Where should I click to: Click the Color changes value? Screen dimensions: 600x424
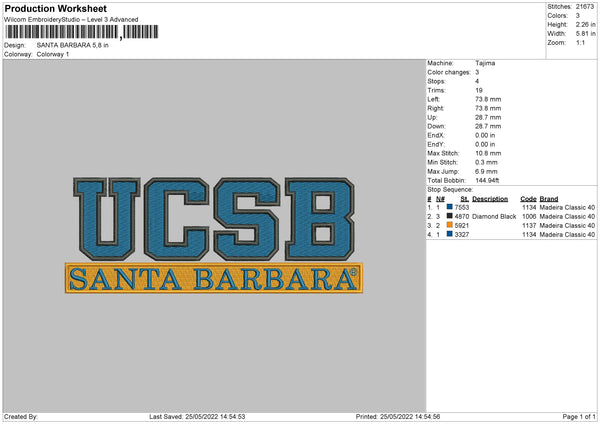coord(477,72)
